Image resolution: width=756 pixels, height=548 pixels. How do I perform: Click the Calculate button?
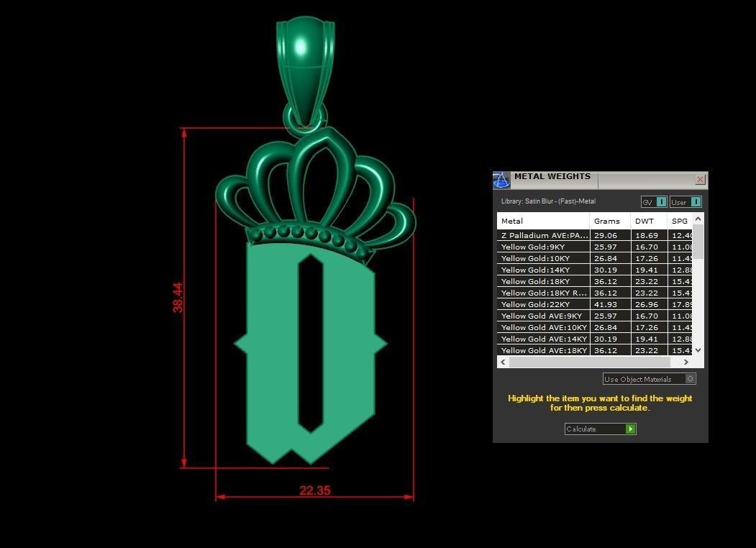[600, 429]
